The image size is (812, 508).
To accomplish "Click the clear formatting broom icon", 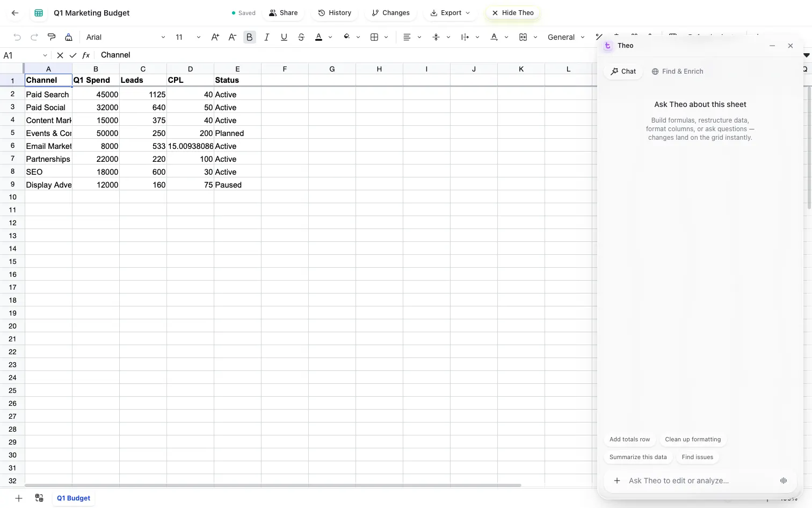I will coord(69,37).
